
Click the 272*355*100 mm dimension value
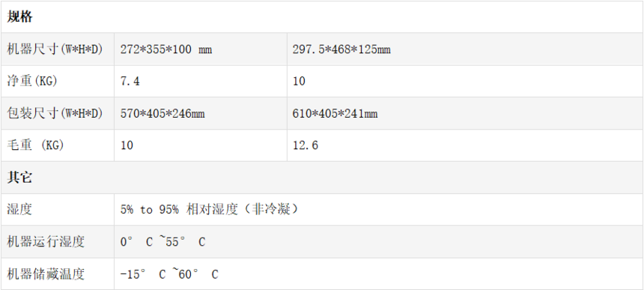(x=166, y=49)
